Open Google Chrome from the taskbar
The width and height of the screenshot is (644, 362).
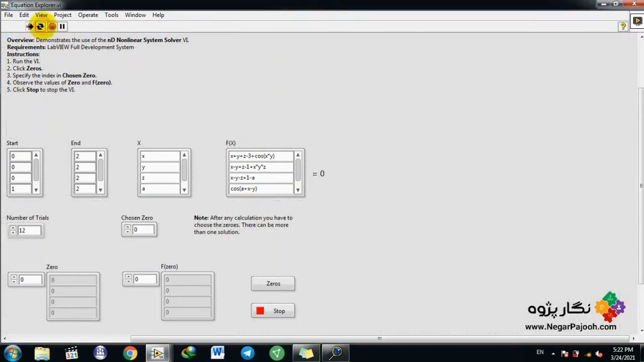pos(130,353)
